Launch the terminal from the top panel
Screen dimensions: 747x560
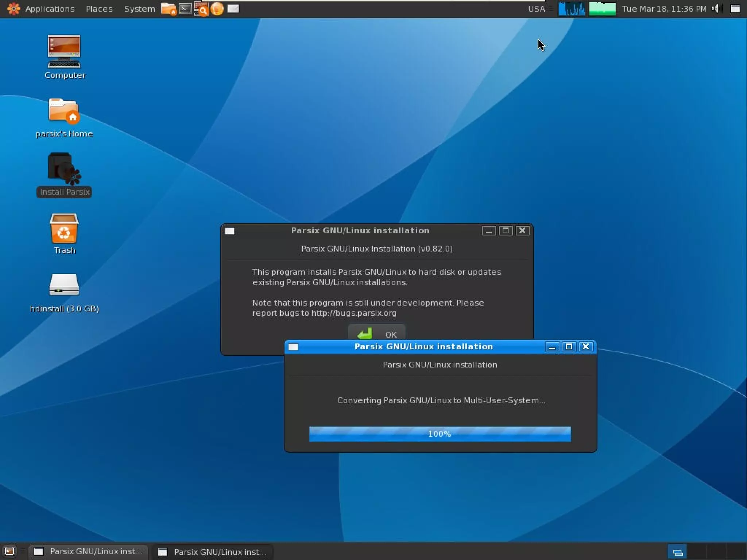[185, 9]
